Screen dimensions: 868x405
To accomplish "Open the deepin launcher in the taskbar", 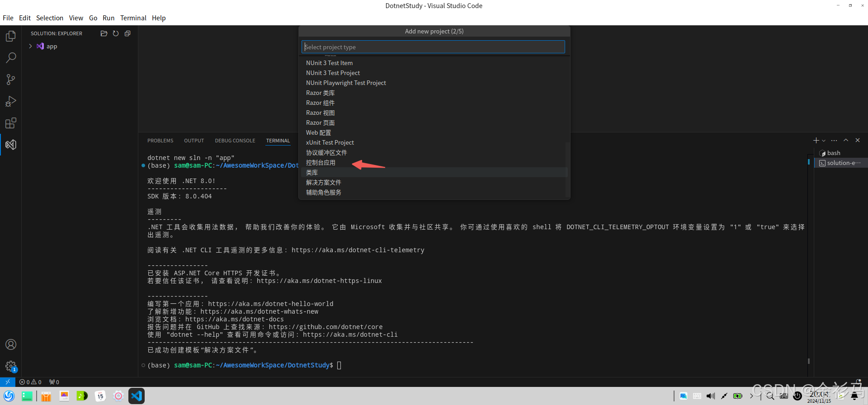I will coord(9,396).
